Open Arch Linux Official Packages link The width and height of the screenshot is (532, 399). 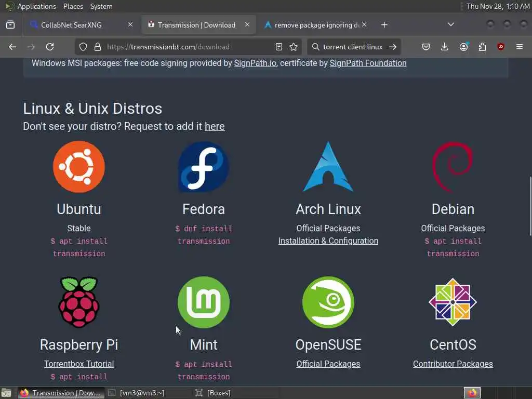[328, 229]
